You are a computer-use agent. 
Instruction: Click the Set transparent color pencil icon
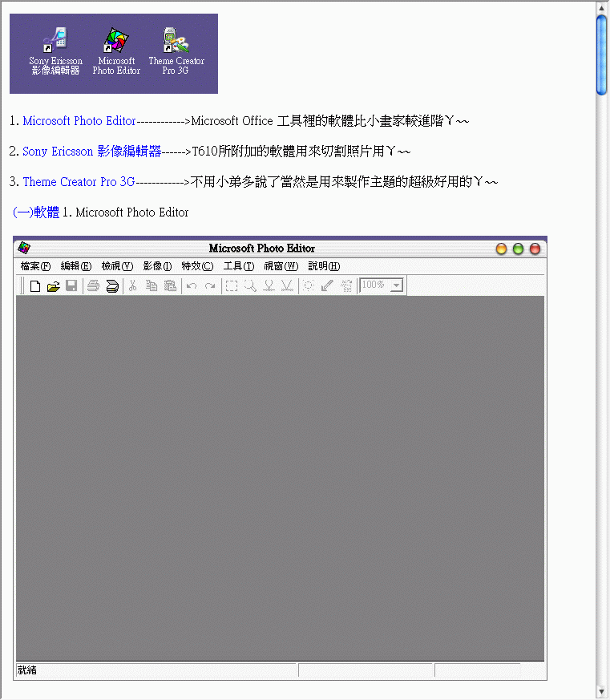[x=327, y=285]
